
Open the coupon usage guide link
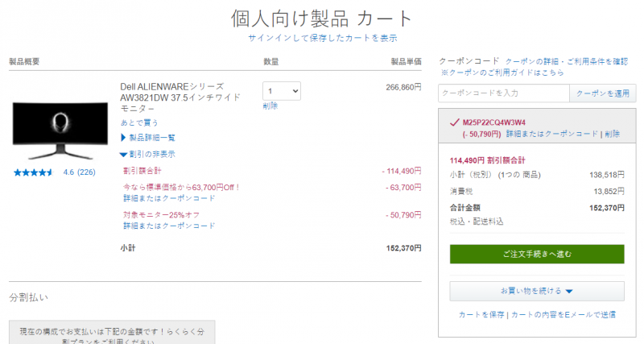[x=502, y=73]
